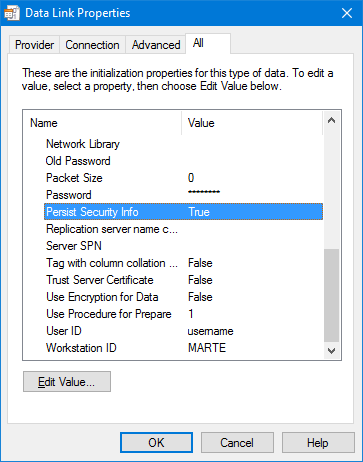Confirm with the OK button

click(x=156, y=443)
